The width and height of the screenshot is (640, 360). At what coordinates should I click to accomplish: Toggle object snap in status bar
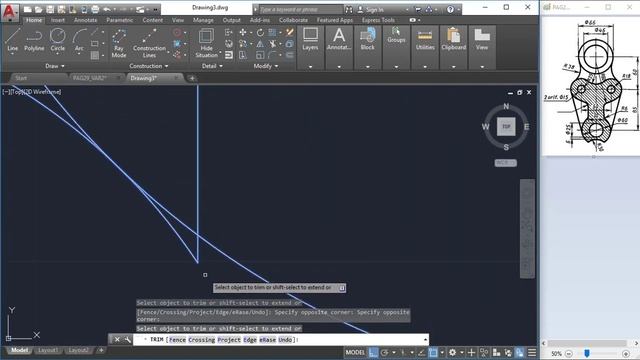(433, 352)
